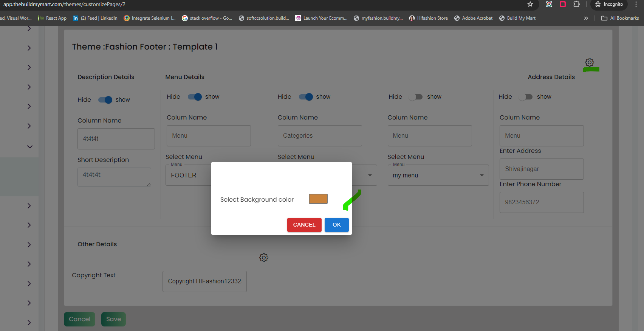Open the browser extensions puzzle icon
This screenshot has width=644, height=331.
(x=576, y=4)
